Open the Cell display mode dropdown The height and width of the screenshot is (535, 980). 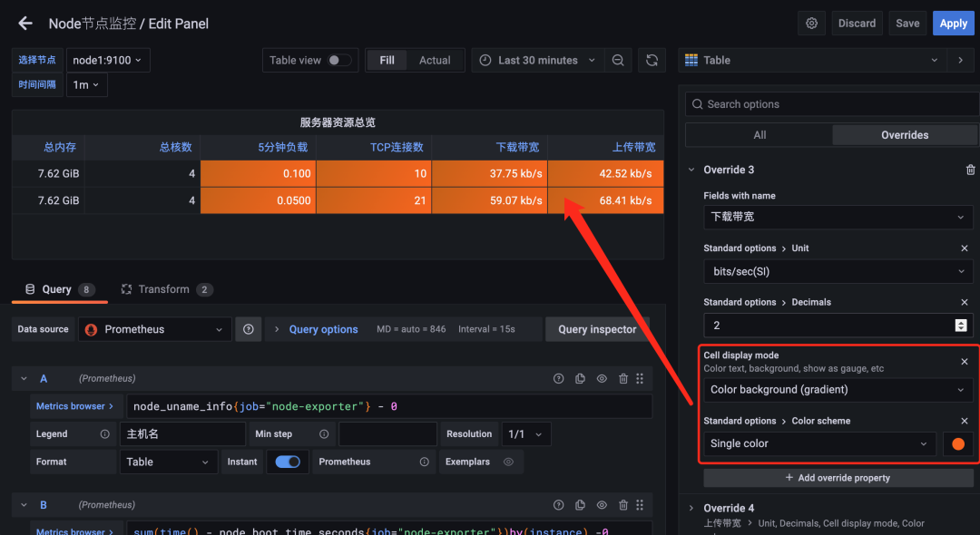[838, 390]
